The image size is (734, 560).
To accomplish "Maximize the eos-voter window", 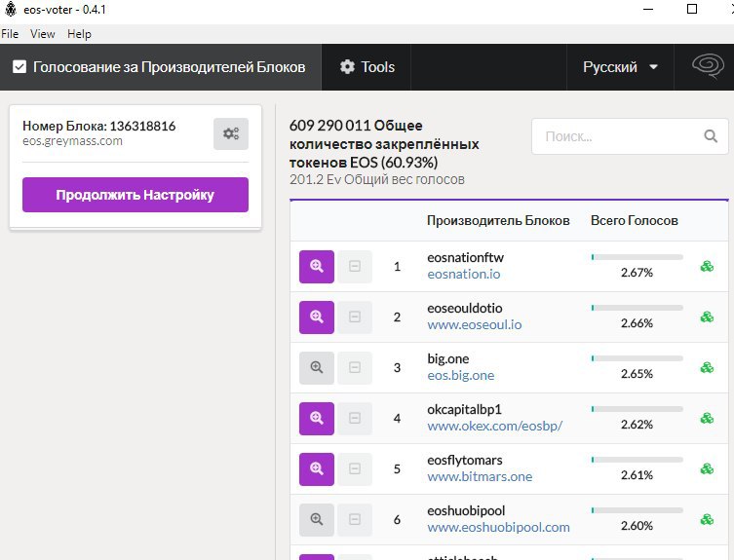I will coord(692,9).
